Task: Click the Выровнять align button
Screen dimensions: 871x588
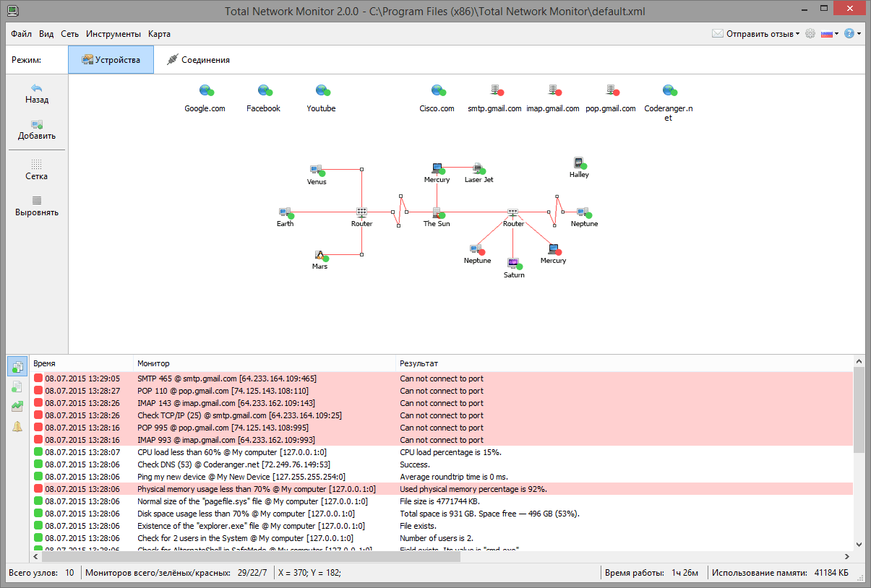Action: coord(37,207)
